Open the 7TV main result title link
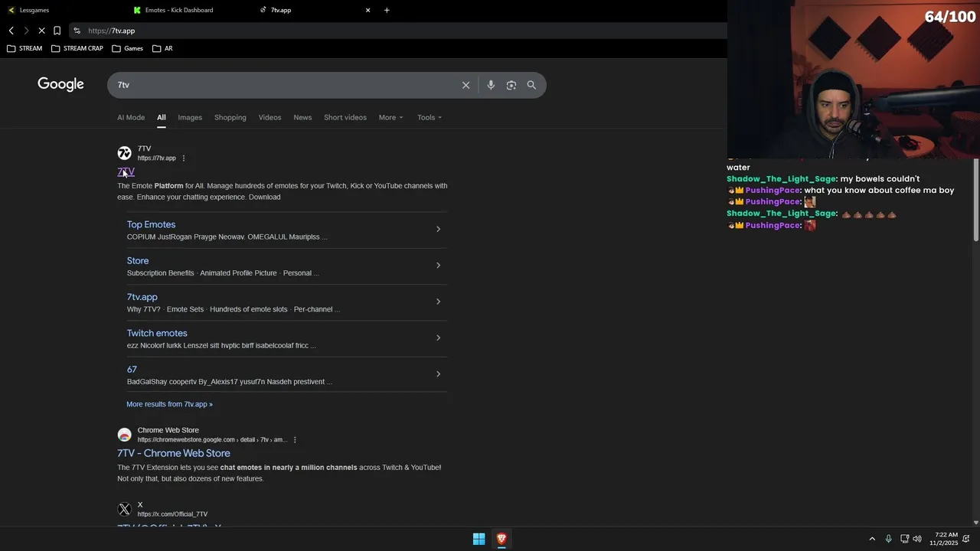980x551 pixels. (126, 171)
